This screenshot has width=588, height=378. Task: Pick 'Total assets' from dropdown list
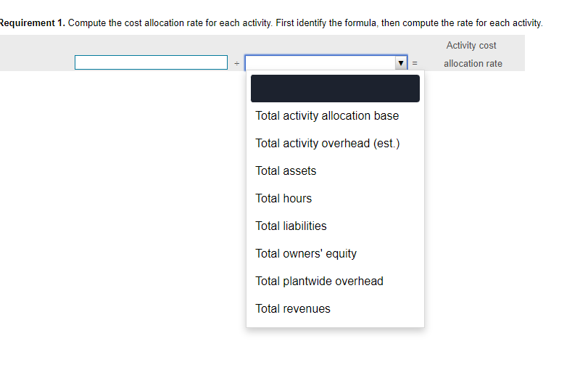point(335,171)
